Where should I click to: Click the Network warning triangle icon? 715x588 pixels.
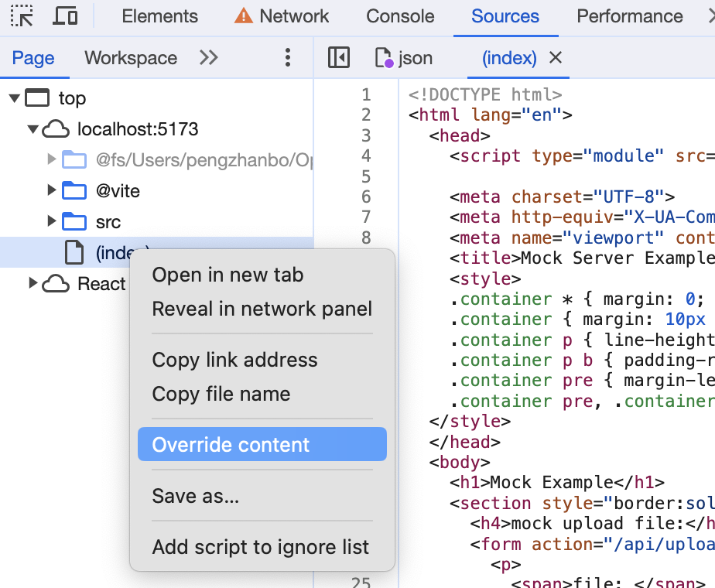click(243, 16)
